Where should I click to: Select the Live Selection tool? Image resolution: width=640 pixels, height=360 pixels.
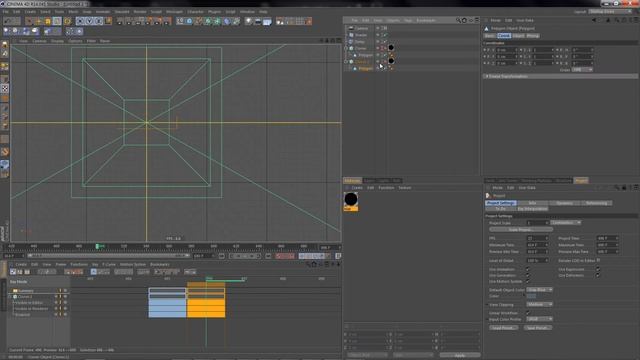tap(29, 21)
